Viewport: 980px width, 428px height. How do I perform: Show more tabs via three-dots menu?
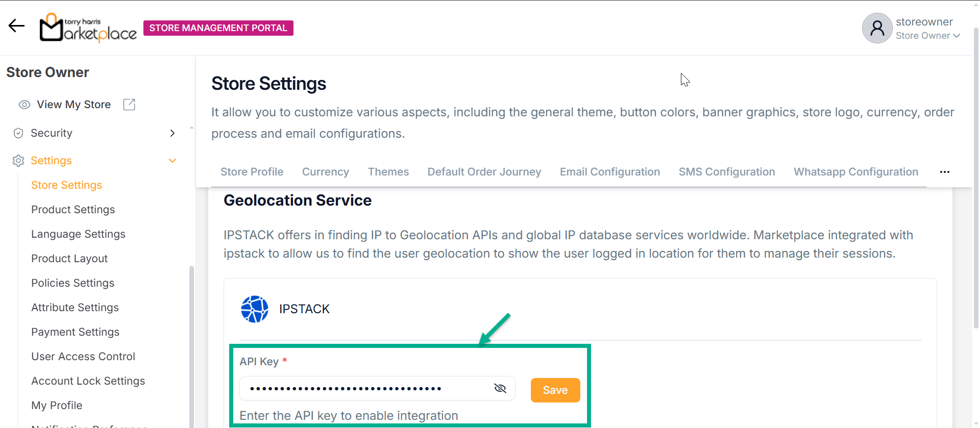[944, 172]
